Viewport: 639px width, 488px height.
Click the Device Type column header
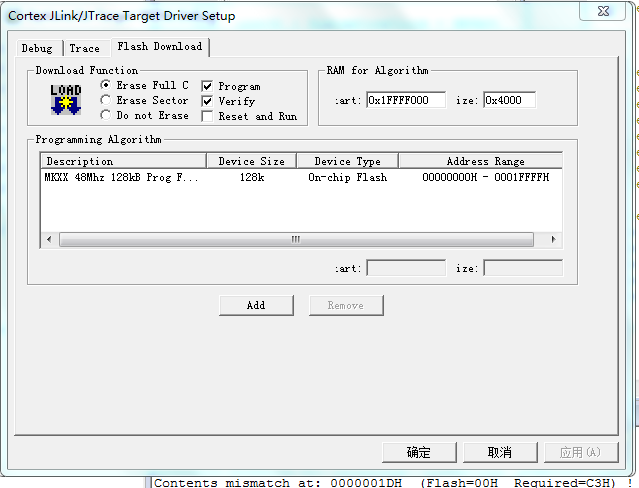click(348, 161)
